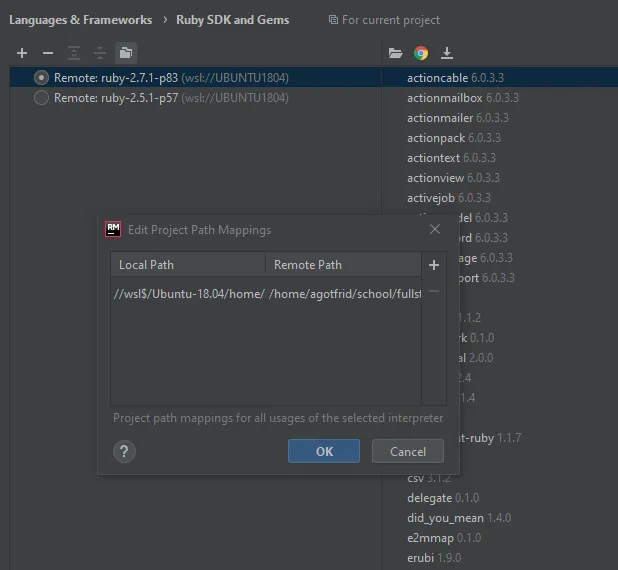
Task: Select the csv 3.1.2 gem
Action: click(429, 478)
